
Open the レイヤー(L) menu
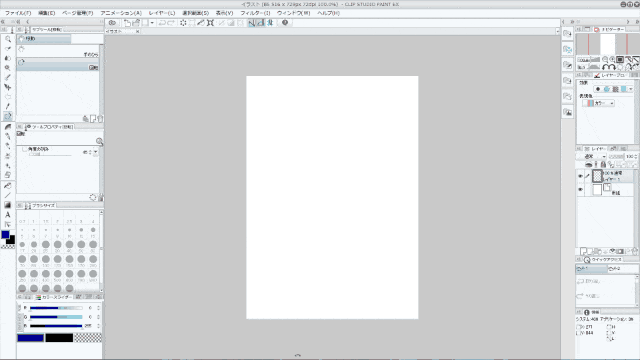[162, 13]
